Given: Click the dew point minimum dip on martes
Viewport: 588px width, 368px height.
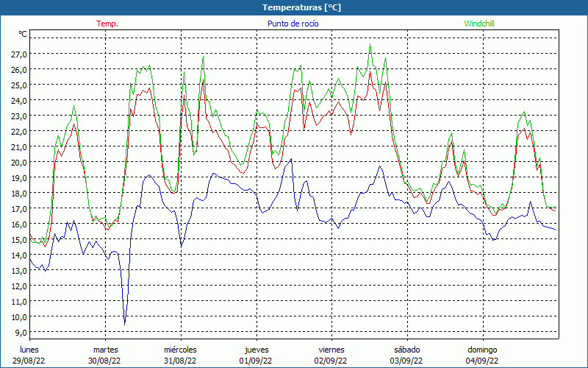Looking at the screenshot, I should point(124,324).
